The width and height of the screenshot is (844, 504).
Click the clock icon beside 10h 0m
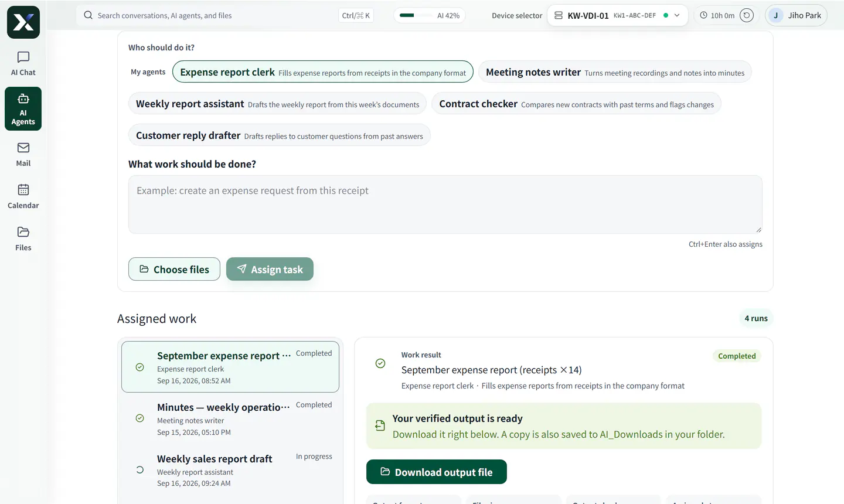703,15
